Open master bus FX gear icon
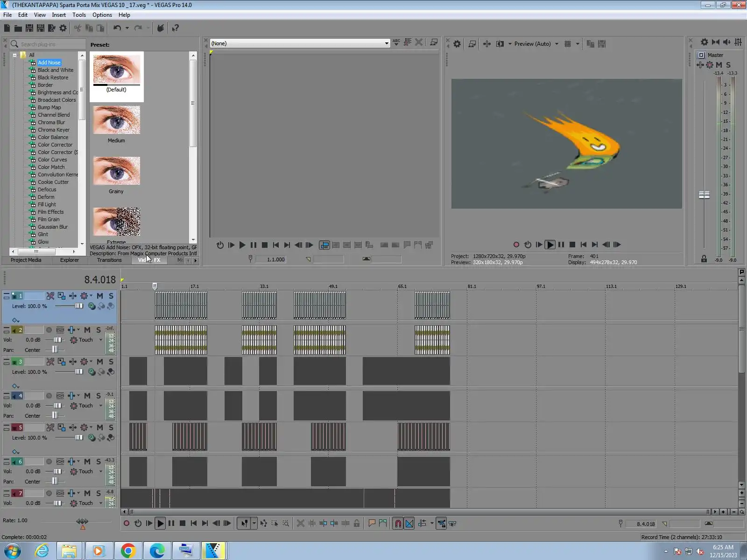Image resolution: width=747 pixels, height=560 pixels. (x=709, y=65)
